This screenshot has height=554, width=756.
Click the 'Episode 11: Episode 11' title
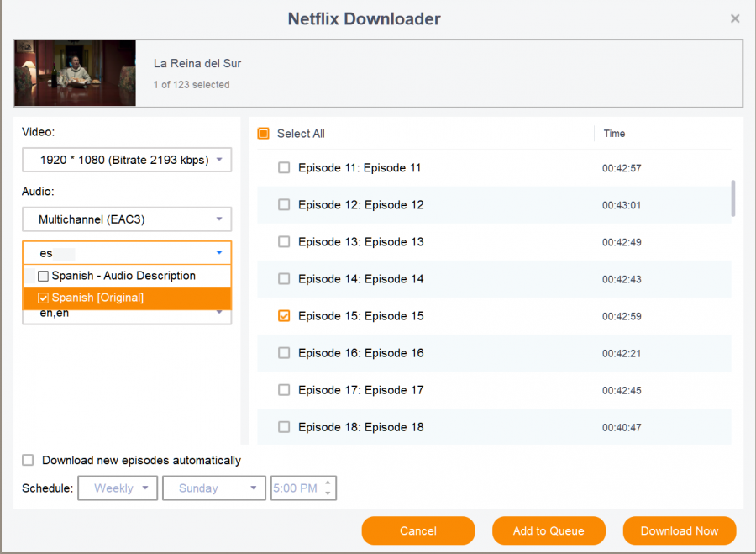[360, 168]
